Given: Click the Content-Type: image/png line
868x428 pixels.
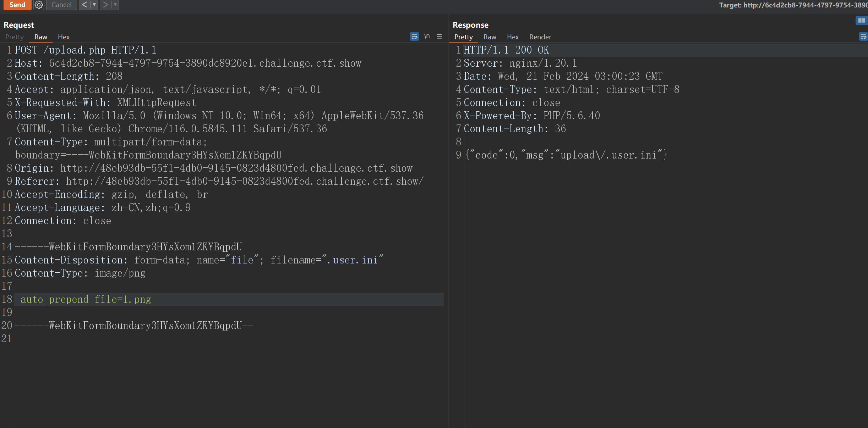Looking at the screenshot, I should click(80, 273).
